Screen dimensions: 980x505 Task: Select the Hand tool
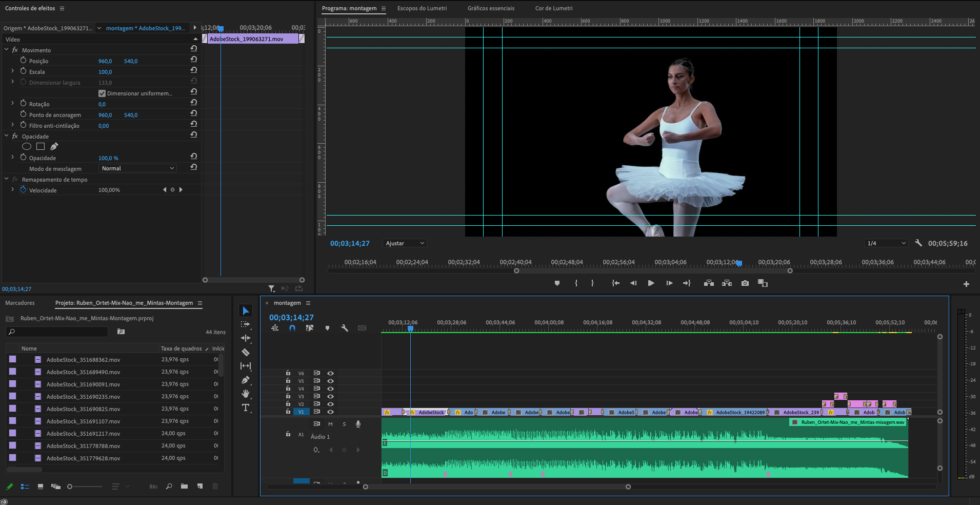point(246,394)
